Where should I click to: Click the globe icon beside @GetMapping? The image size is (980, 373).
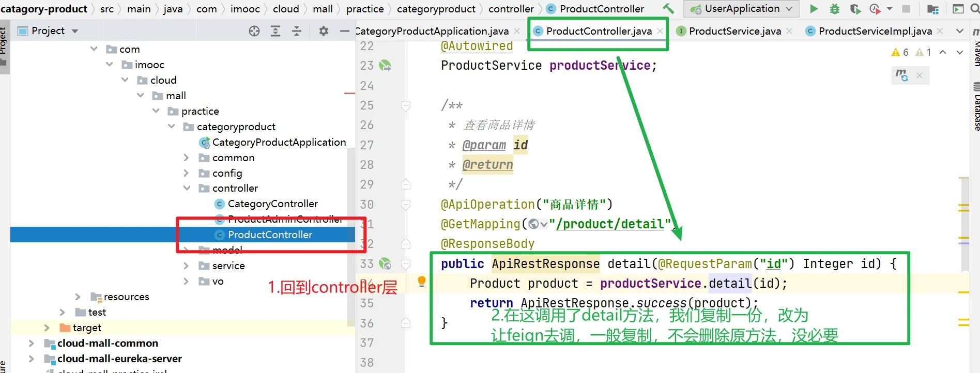click(534, 224)
